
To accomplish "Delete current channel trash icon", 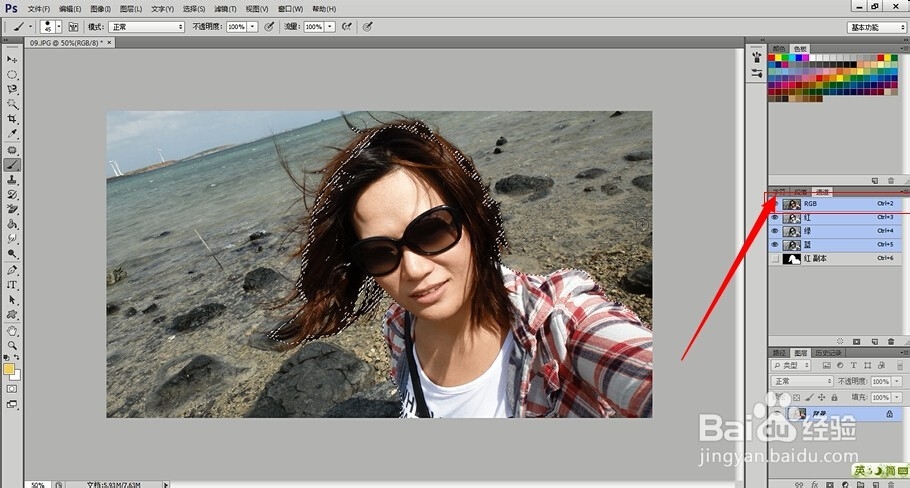I will tap(891, 341).
